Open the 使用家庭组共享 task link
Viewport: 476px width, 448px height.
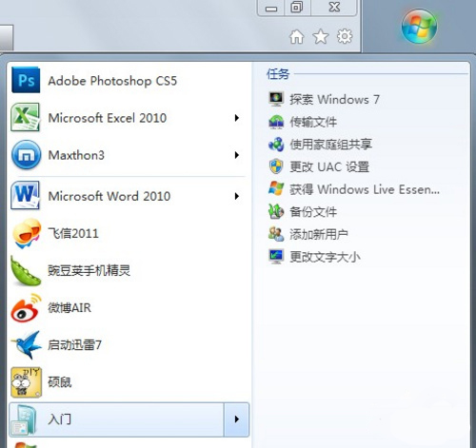tap(330, 145)
